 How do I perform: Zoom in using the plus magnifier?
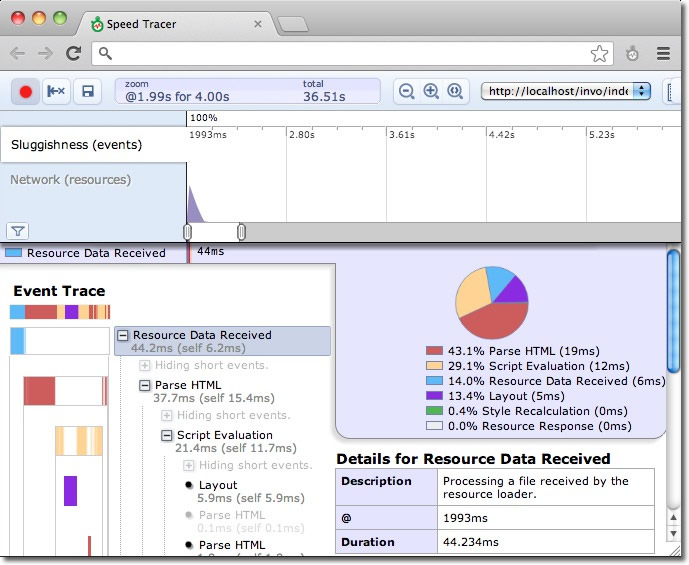[x=431, y=91]
